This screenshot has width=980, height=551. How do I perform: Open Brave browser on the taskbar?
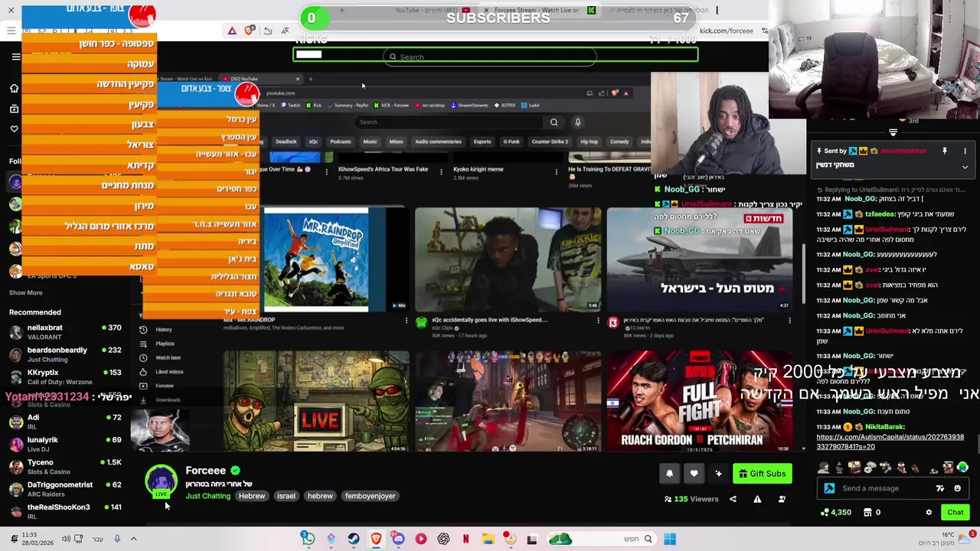[x=376, y=539]
